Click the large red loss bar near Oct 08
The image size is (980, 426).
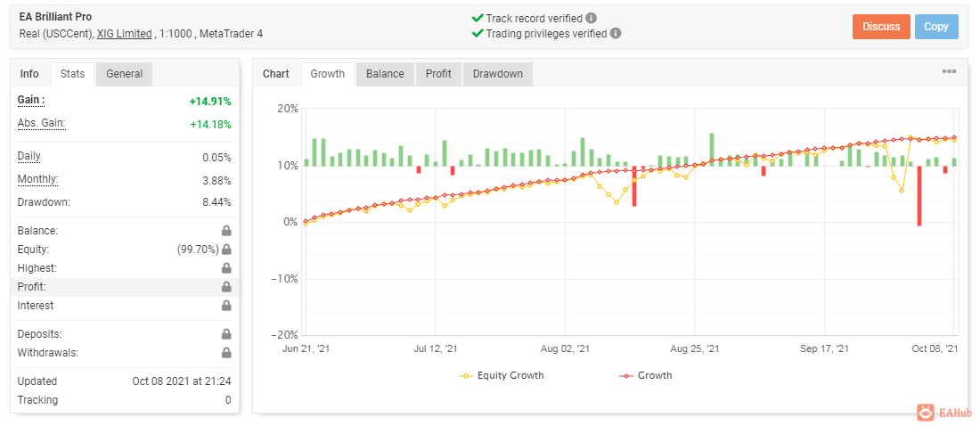coord(919,196)
